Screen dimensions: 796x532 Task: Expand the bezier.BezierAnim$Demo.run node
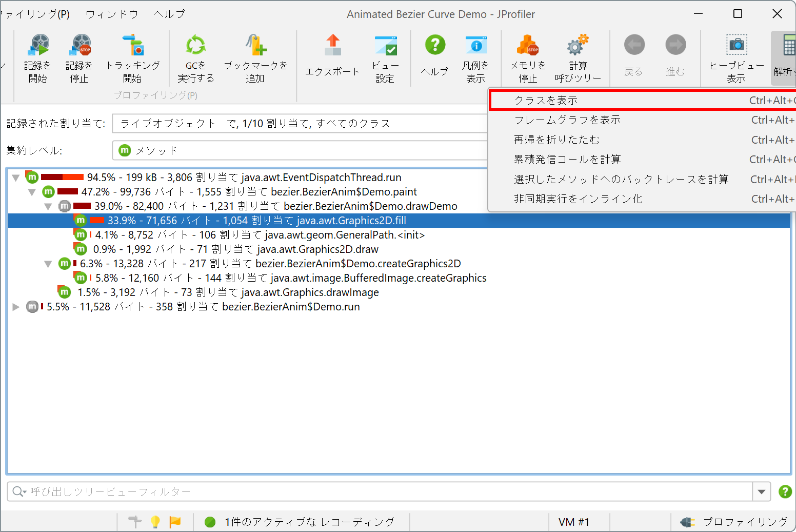point(16,307)
